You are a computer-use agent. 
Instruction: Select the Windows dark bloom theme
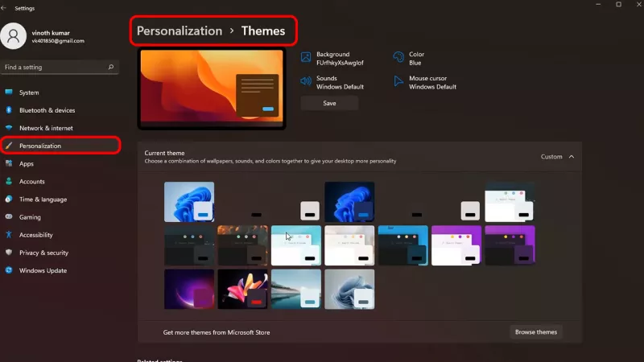(349, 202)
